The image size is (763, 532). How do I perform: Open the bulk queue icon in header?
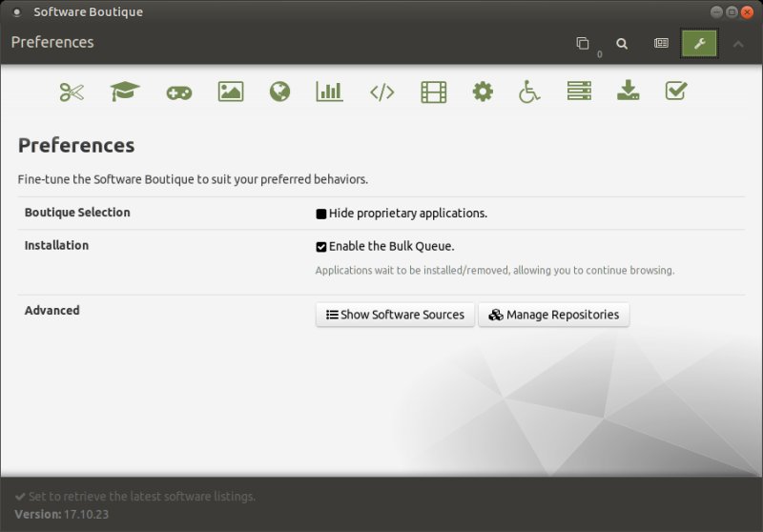583,44
